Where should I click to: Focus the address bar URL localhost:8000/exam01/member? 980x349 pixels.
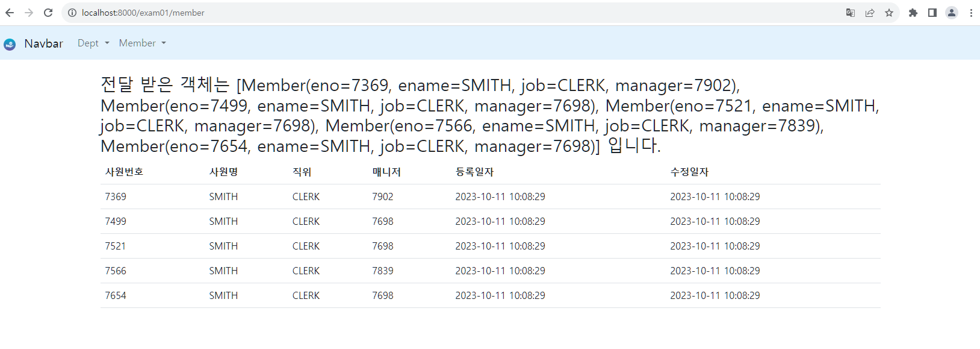click(x=143, y=13)
